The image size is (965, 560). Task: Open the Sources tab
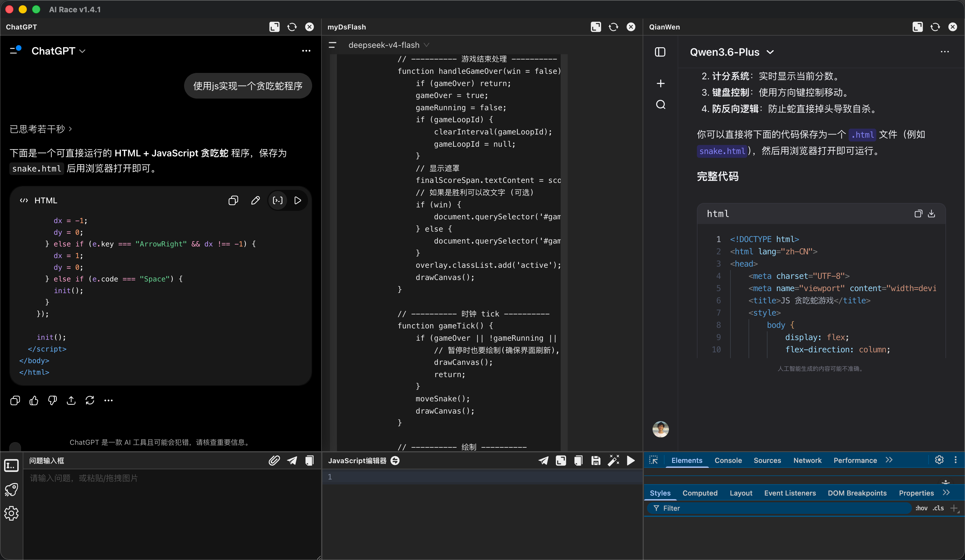pyautogui.click(x=767, y=461)
